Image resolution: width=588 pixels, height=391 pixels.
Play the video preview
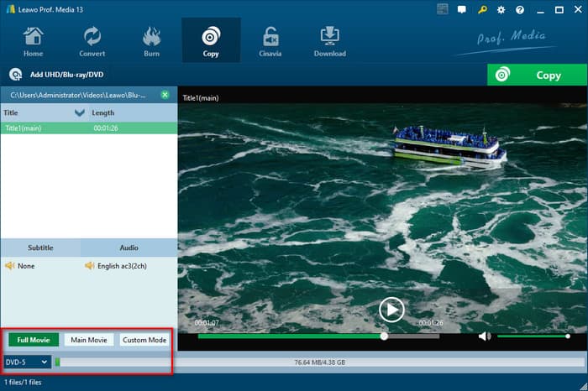click(x=391, y=310)
